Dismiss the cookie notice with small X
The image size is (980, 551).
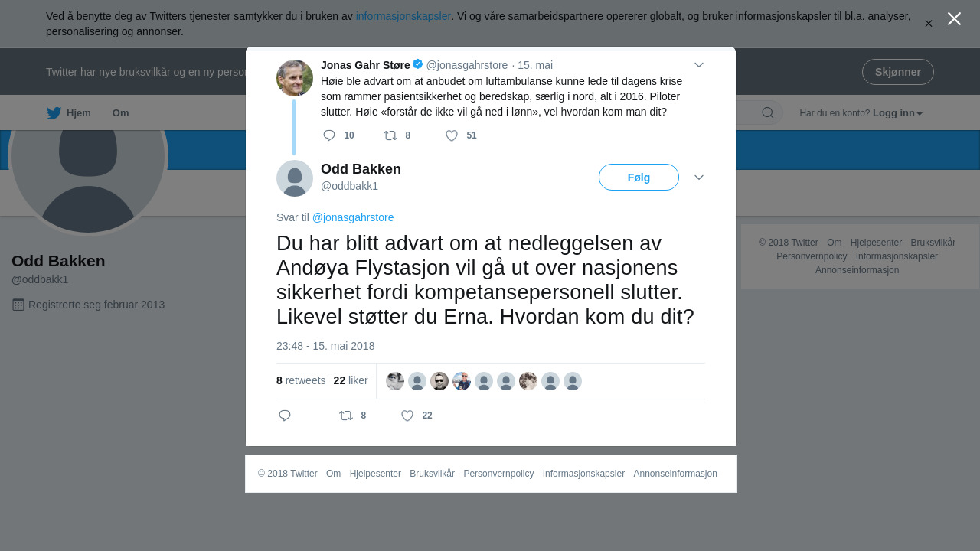(x=929, y=24)
